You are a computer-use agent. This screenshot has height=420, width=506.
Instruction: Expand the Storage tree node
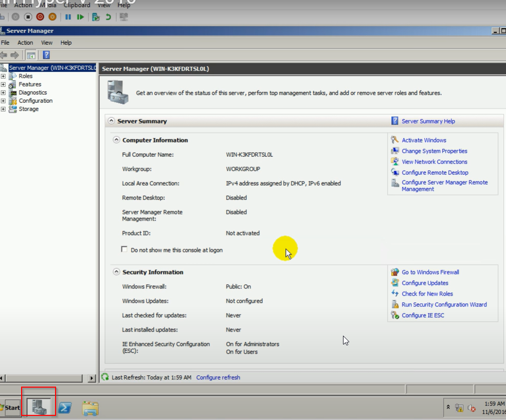3,109
